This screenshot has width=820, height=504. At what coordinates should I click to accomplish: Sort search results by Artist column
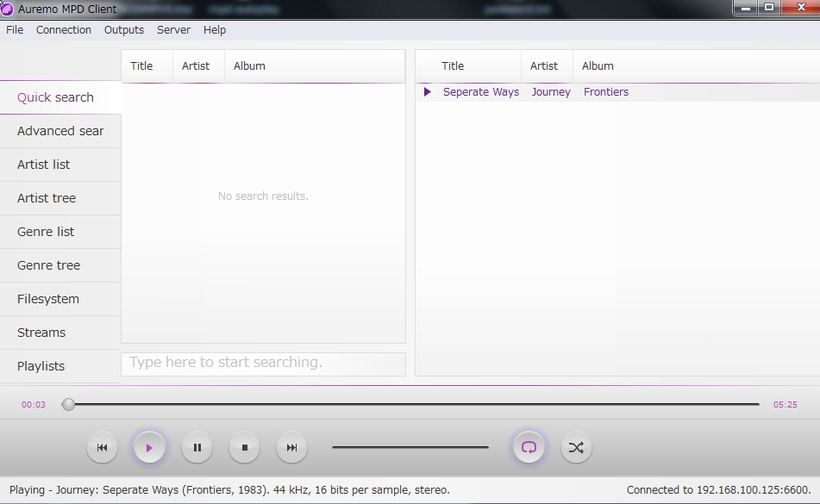coord(198,66)
